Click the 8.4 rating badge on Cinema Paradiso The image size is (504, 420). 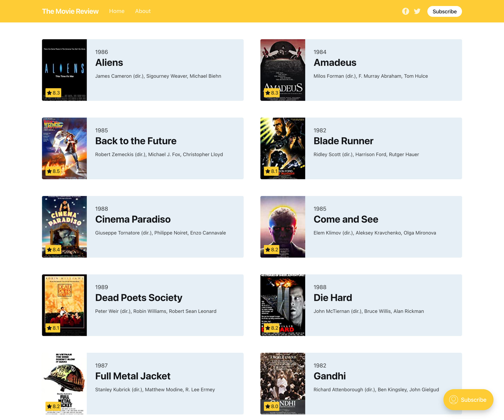(x=53, y=250)
